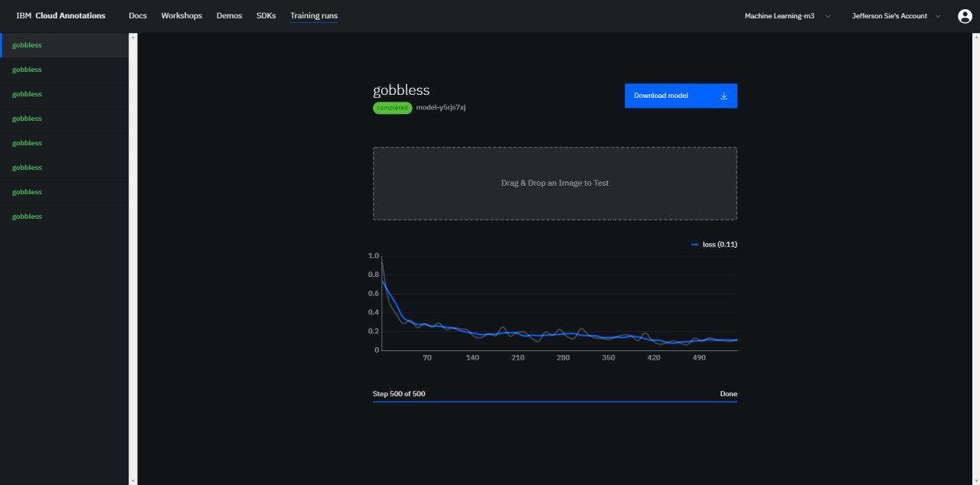The width and height of the screenshot is (980, 485).
Task: Click the training progress bar
Action: coord(555,401)
